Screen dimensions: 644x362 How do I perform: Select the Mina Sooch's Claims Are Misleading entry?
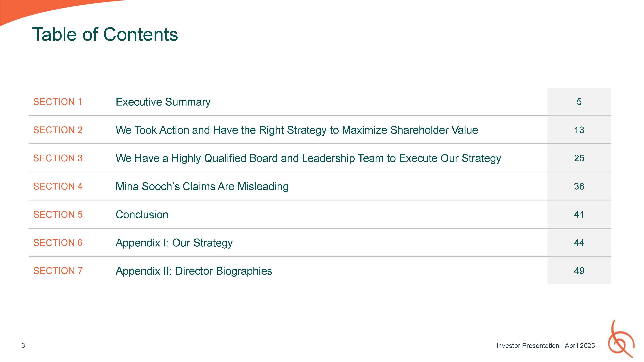(202, 186)
